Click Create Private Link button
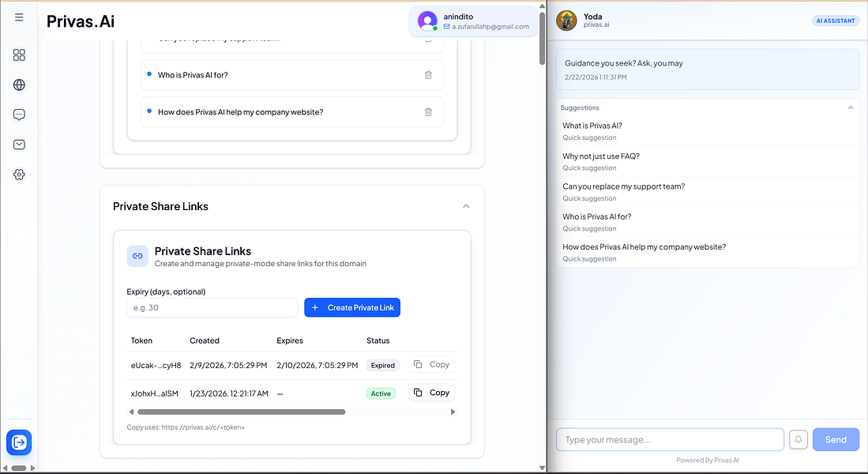The image size is (868, 474). pos(352,307)
